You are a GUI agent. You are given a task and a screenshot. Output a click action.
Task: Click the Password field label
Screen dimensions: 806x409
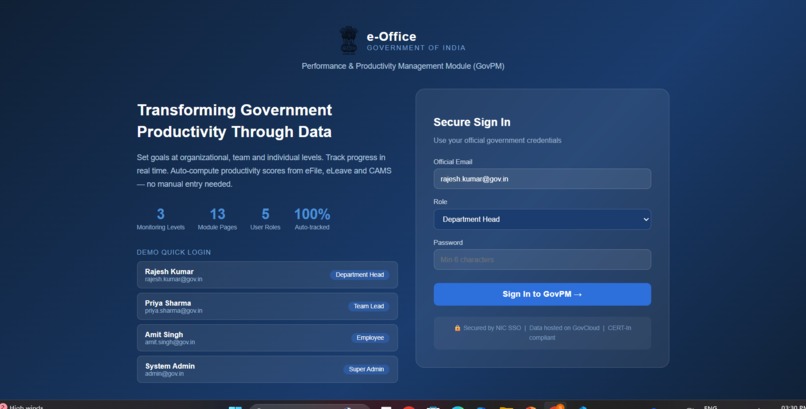point(448,243)
